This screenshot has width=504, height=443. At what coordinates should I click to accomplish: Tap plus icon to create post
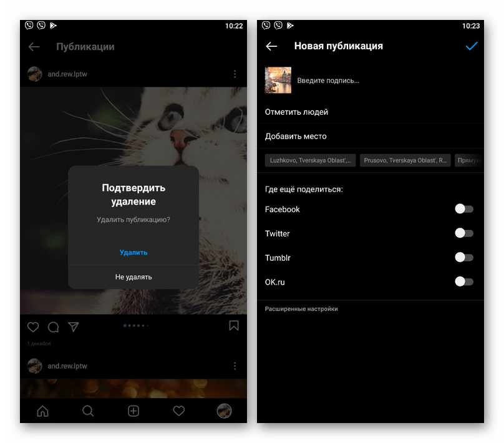pos(133,411)
